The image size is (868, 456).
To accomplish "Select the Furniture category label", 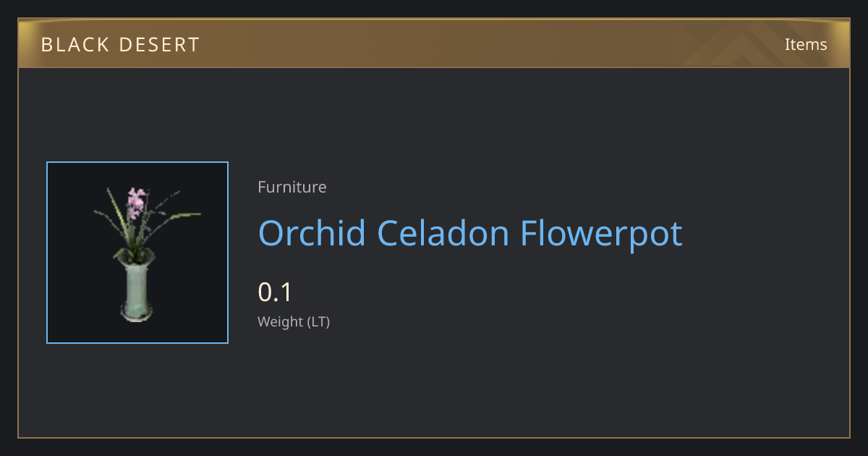I will point(292,187).
